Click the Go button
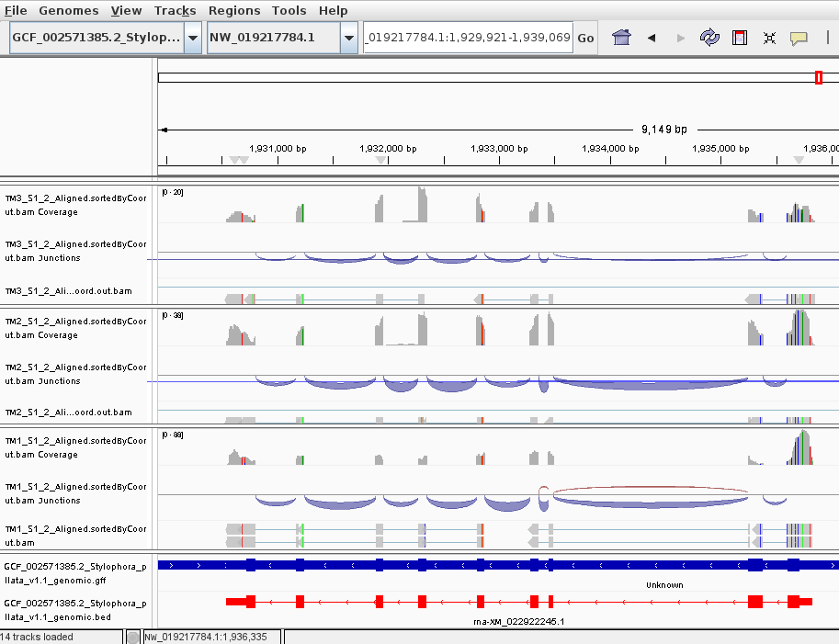The width and height of the screenshot is (839, 644). coord(585,38)
